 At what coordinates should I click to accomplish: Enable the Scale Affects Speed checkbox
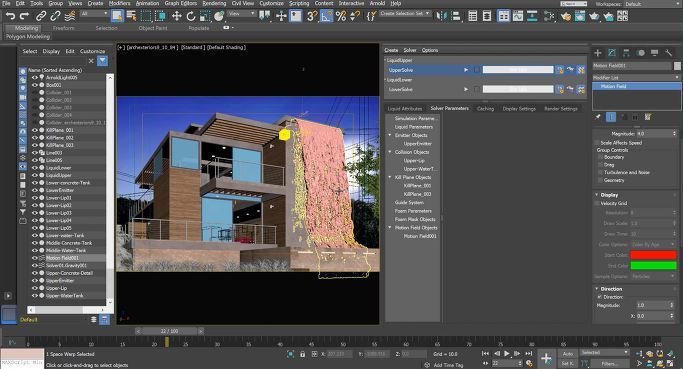coord(597,143)
